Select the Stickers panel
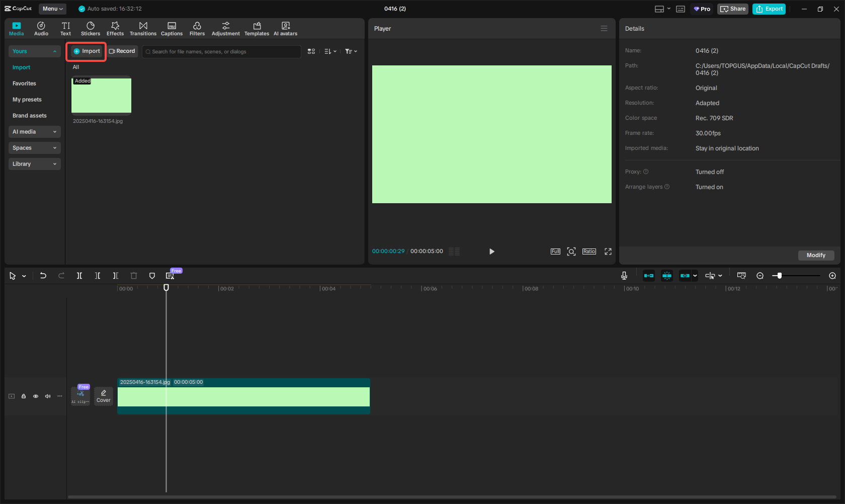 tap(91, 28)
